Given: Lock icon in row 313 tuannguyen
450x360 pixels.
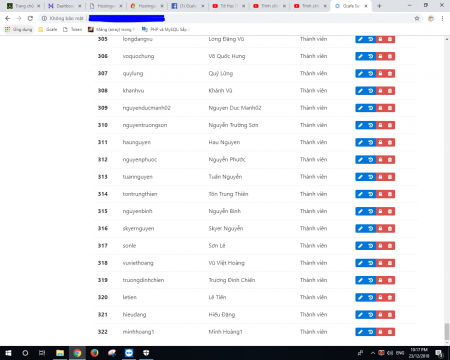Looking at the screenshot, I should [x=380, y=177].
